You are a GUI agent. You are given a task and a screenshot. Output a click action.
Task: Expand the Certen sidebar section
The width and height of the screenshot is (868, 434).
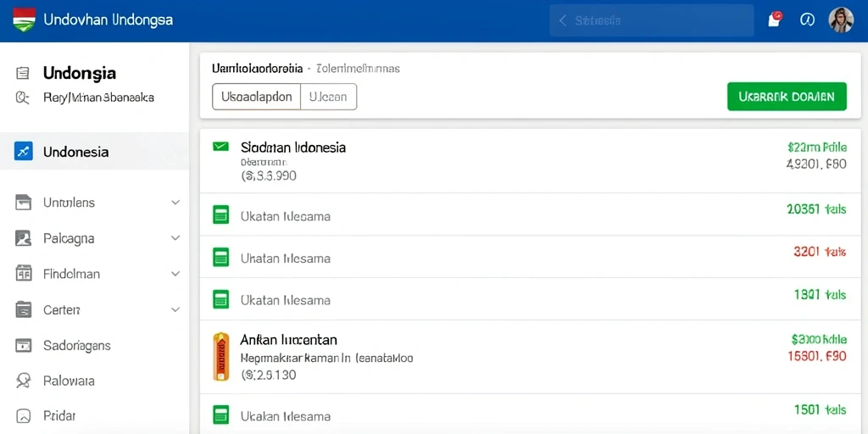pyautogui.click(x=175, y=309)
